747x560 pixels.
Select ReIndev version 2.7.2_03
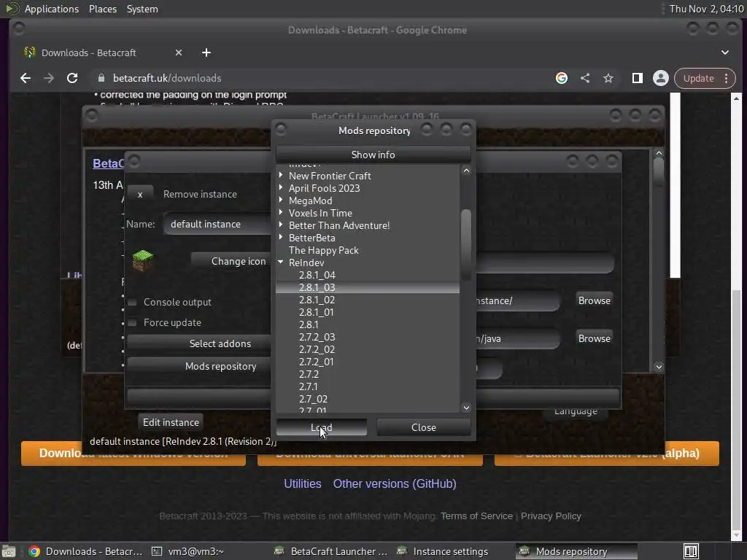click(317, 337)
